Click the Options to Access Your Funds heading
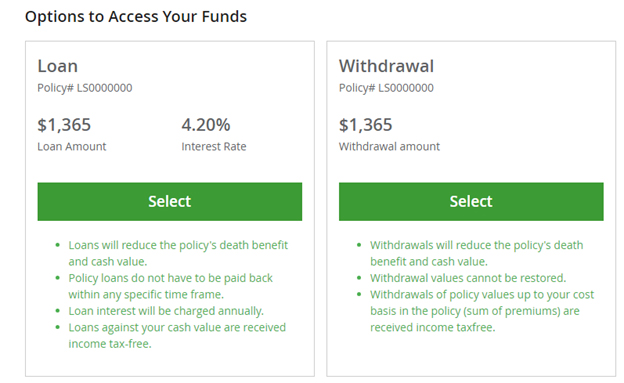The height and width of the screenshot is (383, 624). click(x=136, y=17)
